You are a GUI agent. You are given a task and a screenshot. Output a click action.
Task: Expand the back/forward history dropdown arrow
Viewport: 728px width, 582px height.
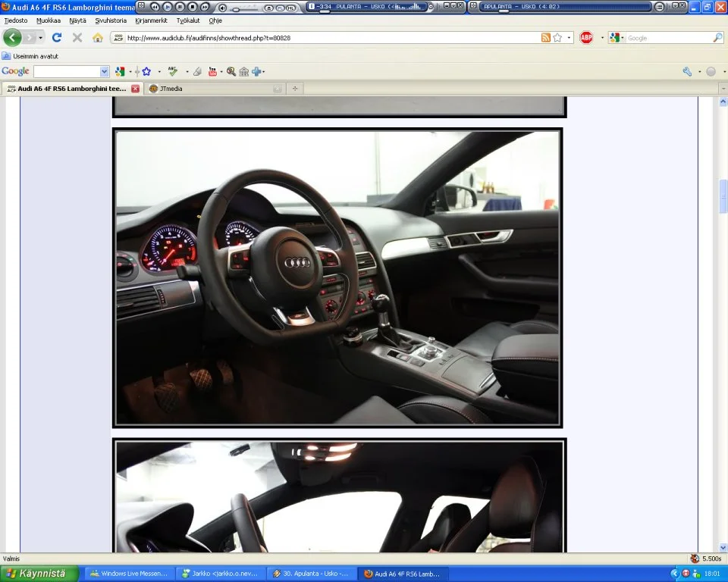(x=40, y=37)
